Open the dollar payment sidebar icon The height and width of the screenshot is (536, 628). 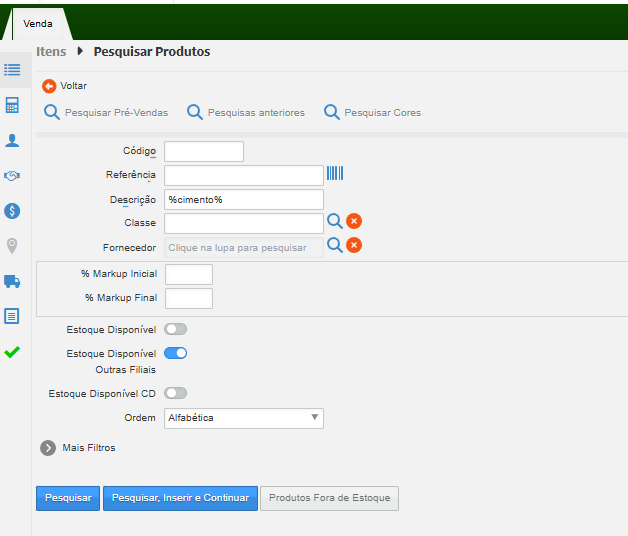point(12,211)
